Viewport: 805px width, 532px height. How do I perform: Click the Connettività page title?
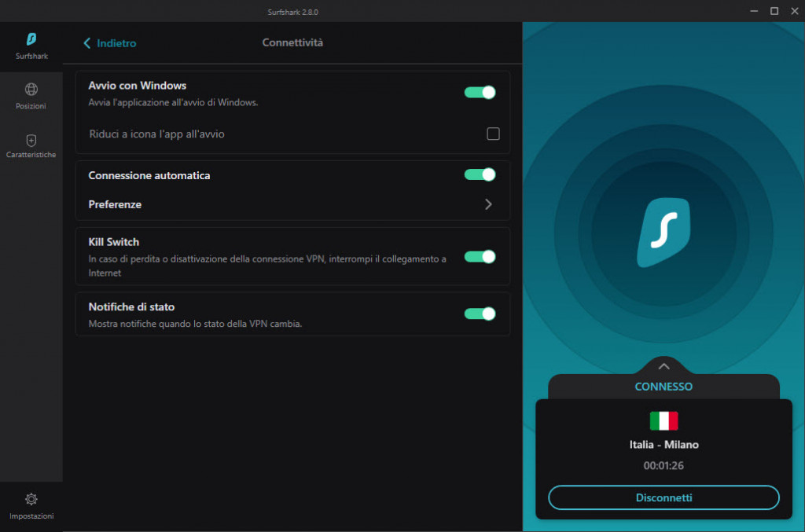tap(292, 42)
